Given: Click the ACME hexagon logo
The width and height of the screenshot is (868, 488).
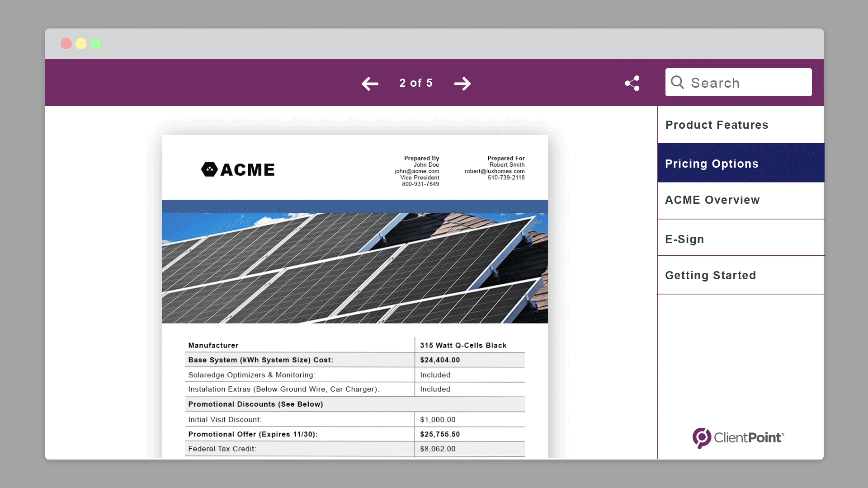Looking at the screenshot, I should [x=209, y=169].
